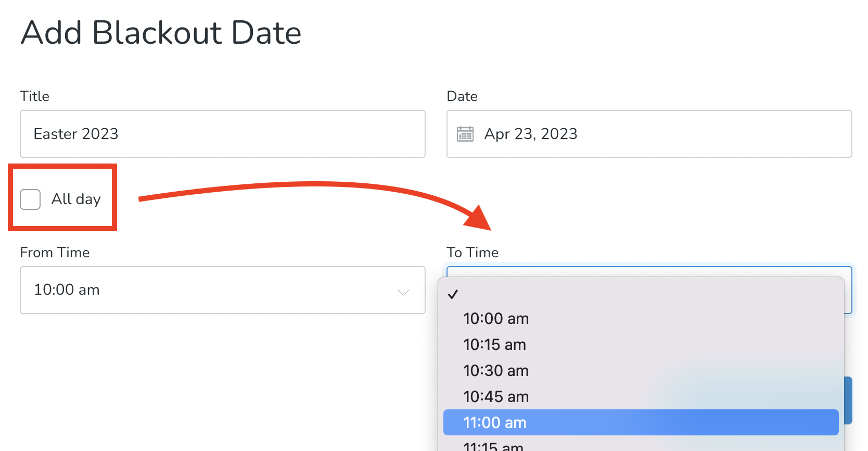Image resolution: width=868 pixels, height=451 pixels.
Task: Select the highlighted 11:00 am option
Action: pyautogui.click(x=495, y=422)
